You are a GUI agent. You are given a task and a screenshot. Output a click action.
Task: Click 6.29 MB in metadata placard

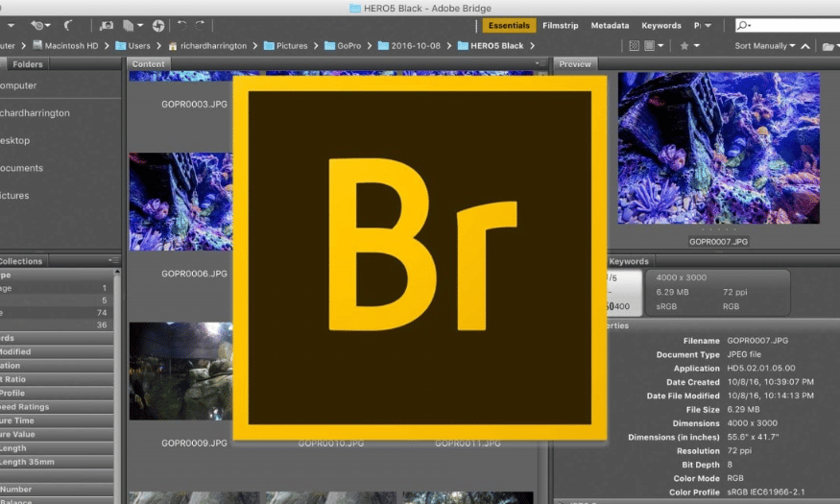pos(672,292)
